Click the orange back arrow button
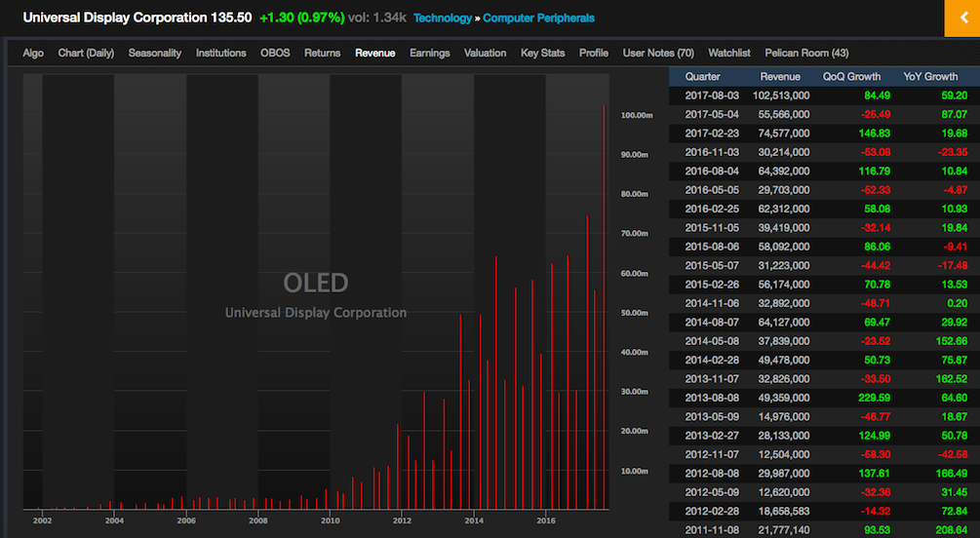 [961, 19]
